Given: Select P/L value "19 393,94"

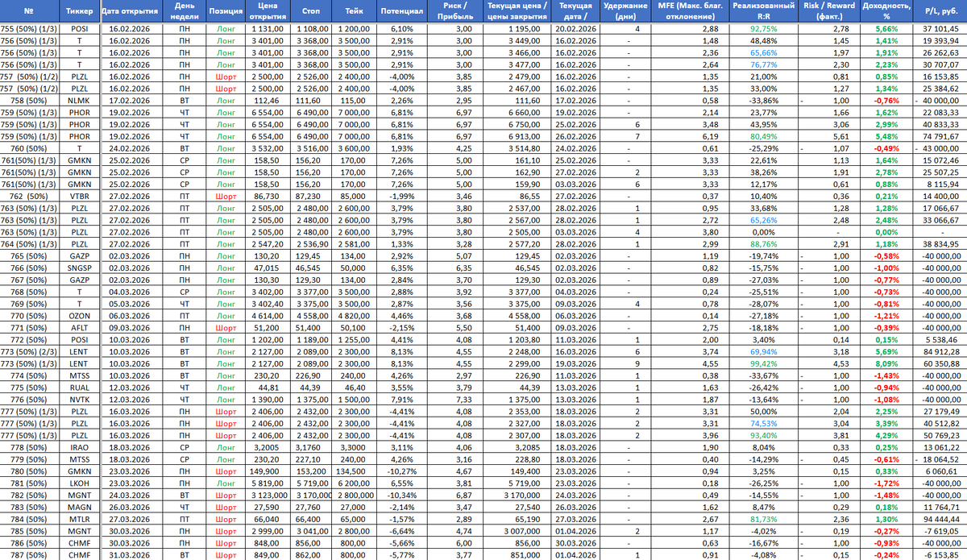Looking at the screenshot, I should coord(941,39).
